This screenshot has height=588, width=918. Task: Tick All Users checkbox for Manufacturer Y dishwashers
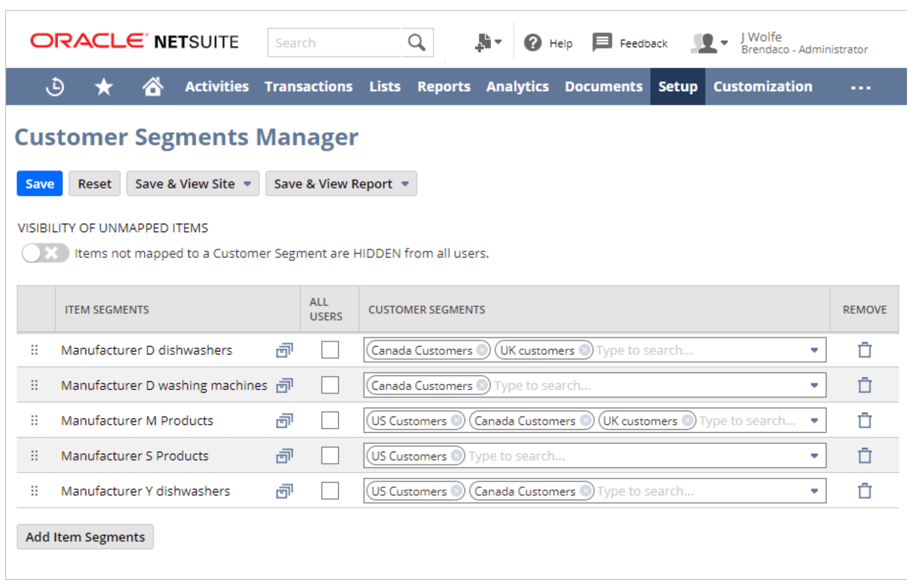pos(330,491)
